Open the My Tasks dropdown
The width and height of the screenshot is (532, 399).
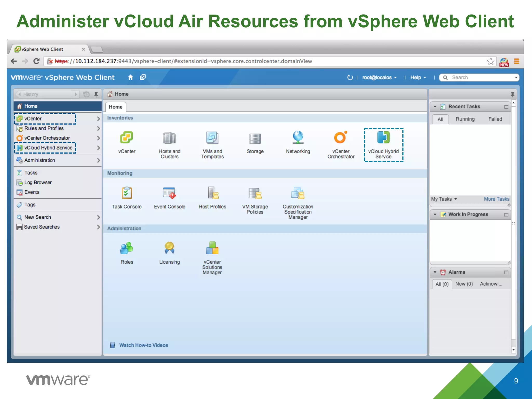(x=444, y=199)
